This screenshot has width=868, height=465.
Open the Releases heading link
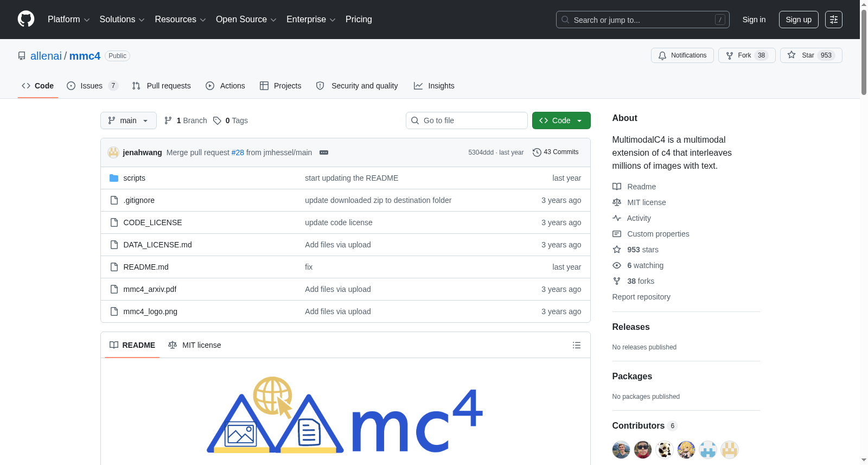[631, 327]
